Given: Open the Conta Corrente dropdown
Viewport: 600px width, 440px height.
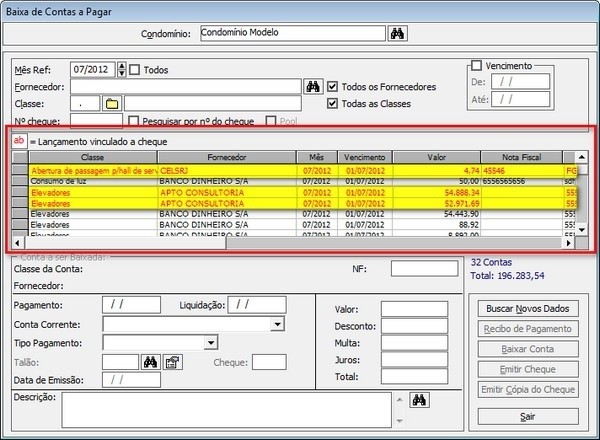Looking at the screenshot, I should (x=277, y=324).
